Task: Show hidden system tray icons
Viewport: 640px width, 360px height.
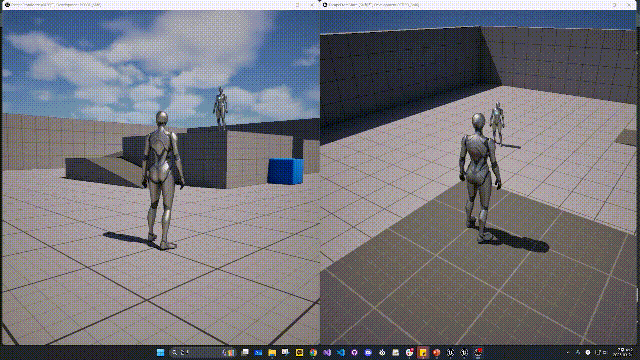Action: 568,353
